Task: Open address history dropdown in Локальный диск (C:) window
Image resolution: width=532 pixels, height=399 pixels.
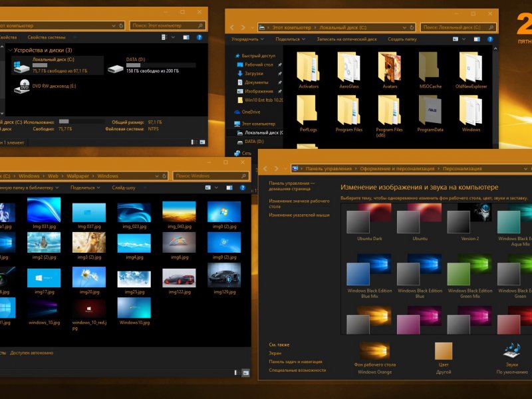Action: coord(404,27)
